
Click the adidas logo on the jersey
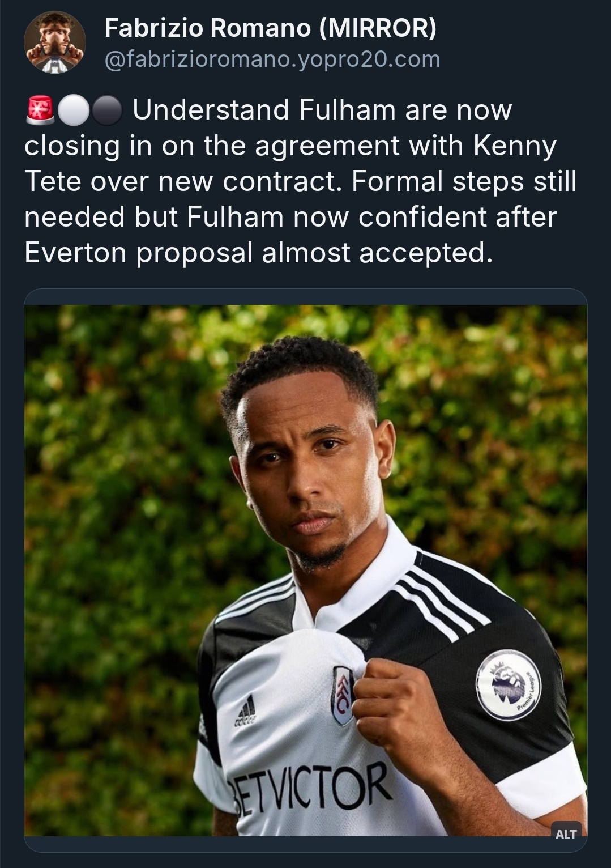(x=245, y=713)
